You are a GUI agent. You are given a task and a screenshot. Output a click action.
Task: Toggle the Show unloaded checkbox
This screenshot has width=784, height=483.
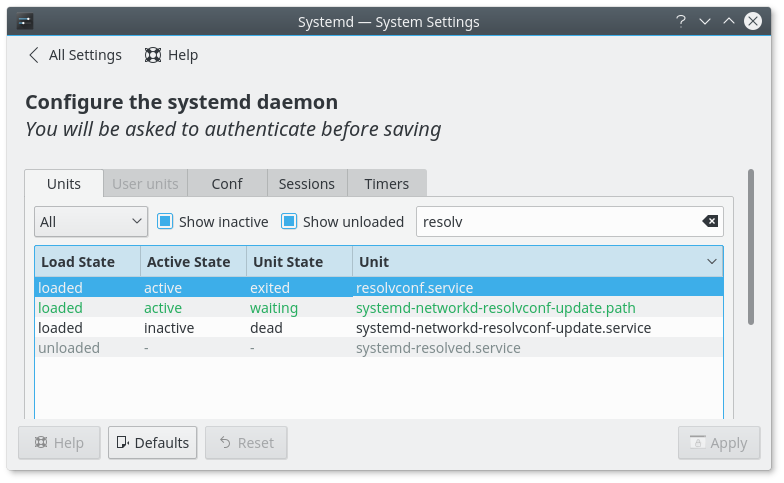[x=290, y=222]
